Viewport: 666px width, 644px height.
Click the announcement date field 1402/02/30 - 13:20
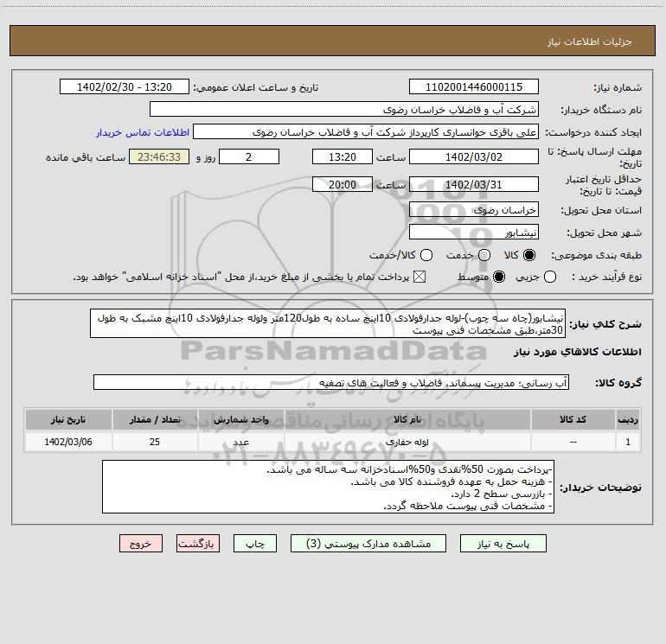coord(125,87)
